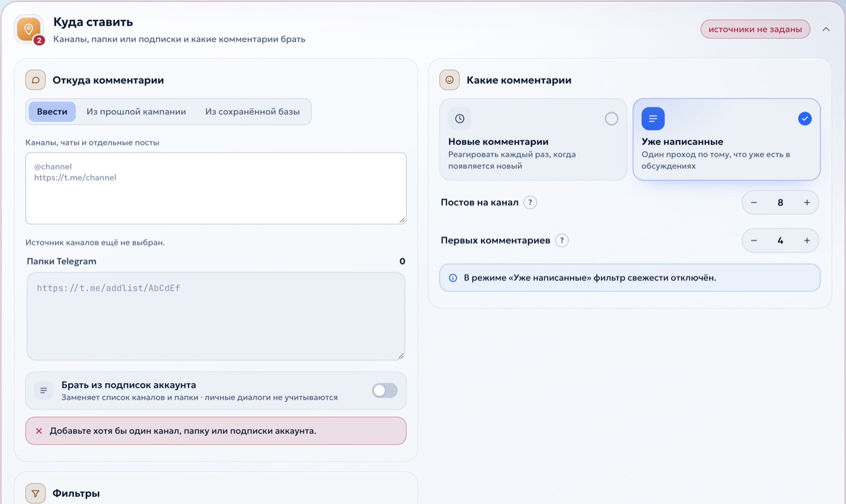Enable the Брать из подписок аккаунта switch
This screenshot has width=846, height=504.
point(385,390)
